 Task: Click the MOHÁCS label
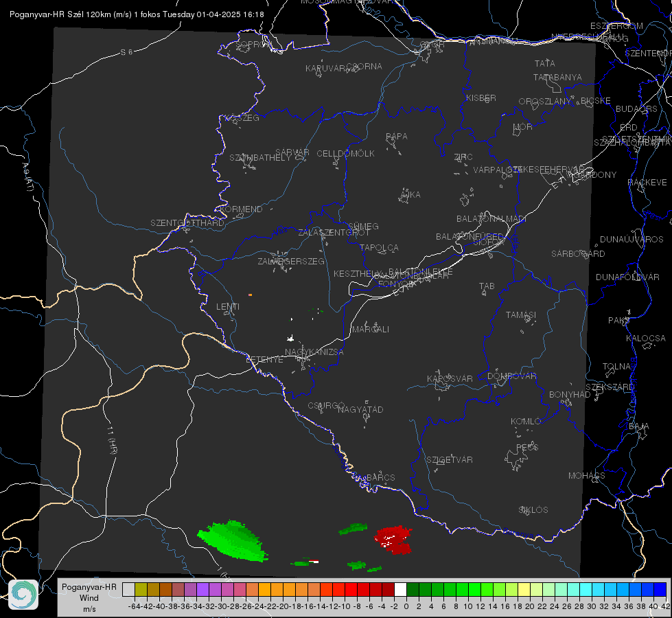(x=587, y=476)
